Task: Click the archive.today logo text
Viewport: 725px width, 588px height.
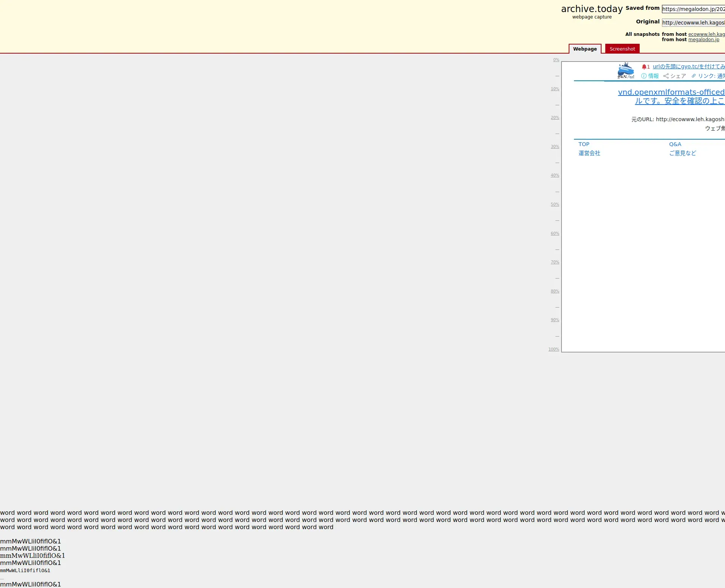Action: [592, 9]
